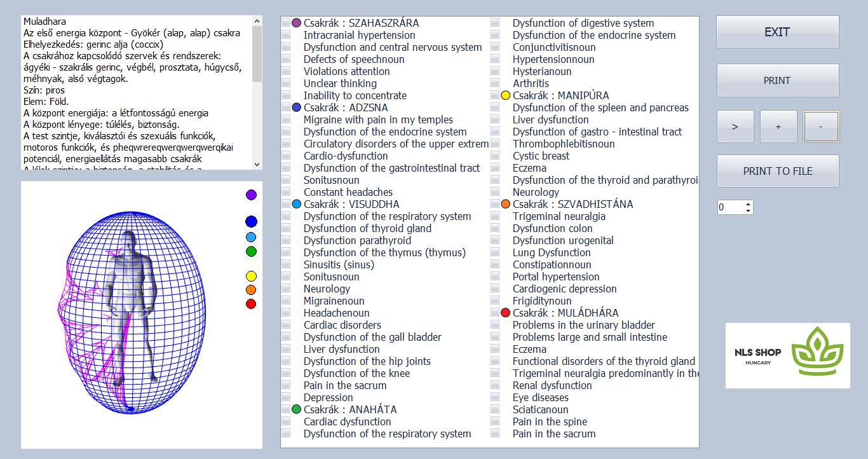Tick the Sinusitis (sinus) checkbox
The height and width of the screenshot is (459, 868).
click(286, 264)
